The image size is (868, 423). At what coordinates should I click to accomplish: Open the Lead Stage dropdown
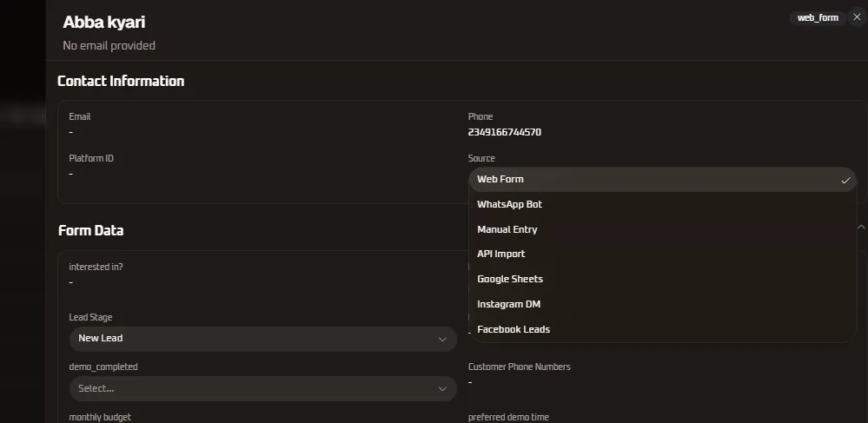tap(263, 338)
